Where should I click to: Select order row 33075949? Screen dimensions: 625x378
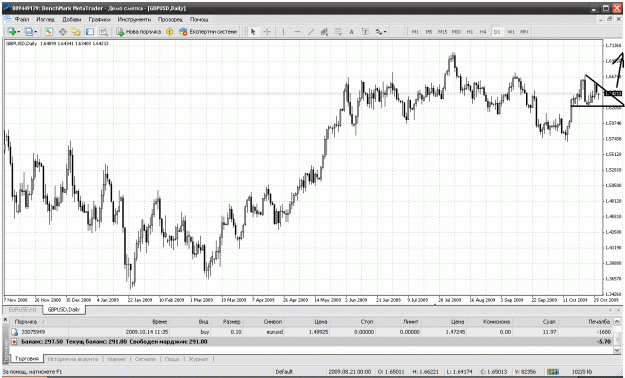pyautogui.click(x=312, y=332)
